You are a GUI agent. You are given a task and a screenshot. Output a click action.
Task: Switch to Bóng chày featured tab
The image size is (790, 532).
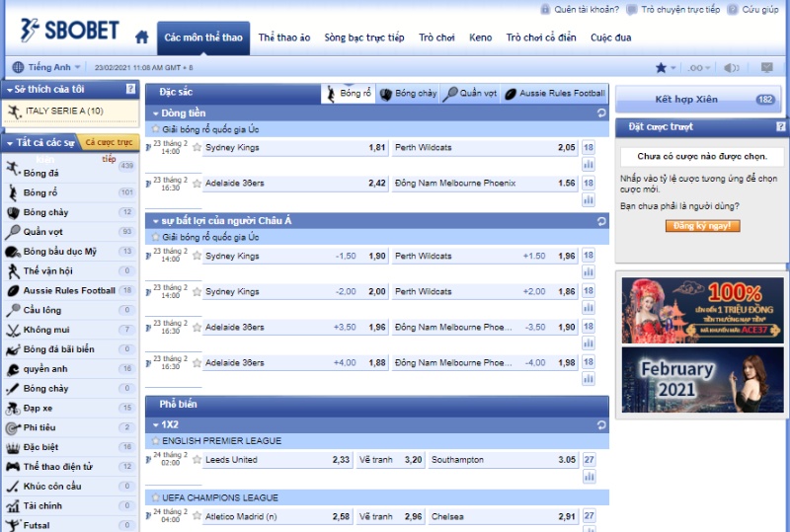click(408, 94)
